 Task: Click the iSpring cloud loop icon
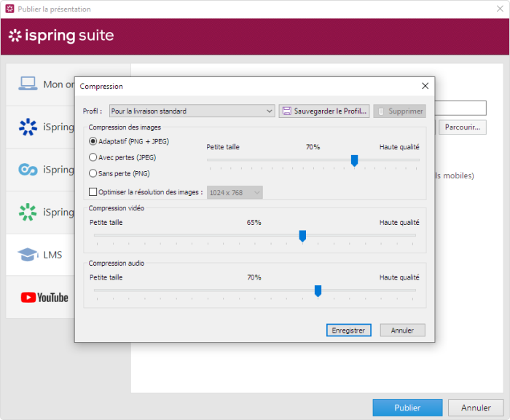coord(28,170)
